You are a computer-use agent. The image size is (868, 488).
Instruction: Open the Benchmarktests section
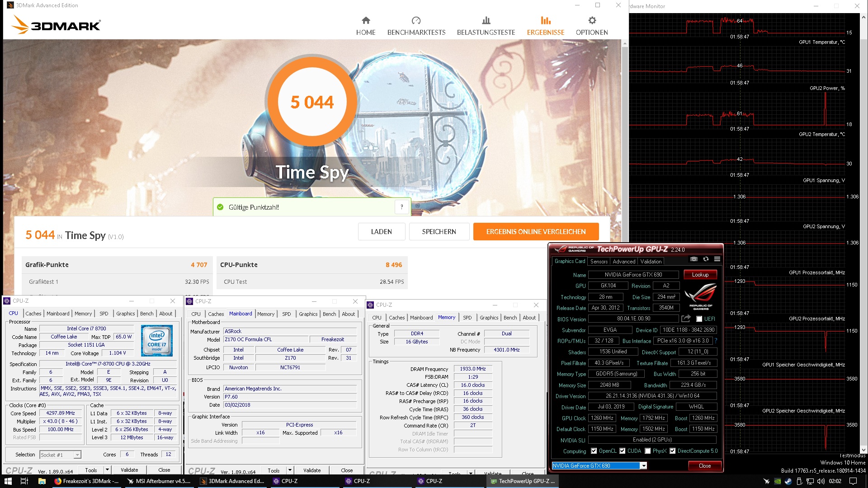[x=416, y=26]
